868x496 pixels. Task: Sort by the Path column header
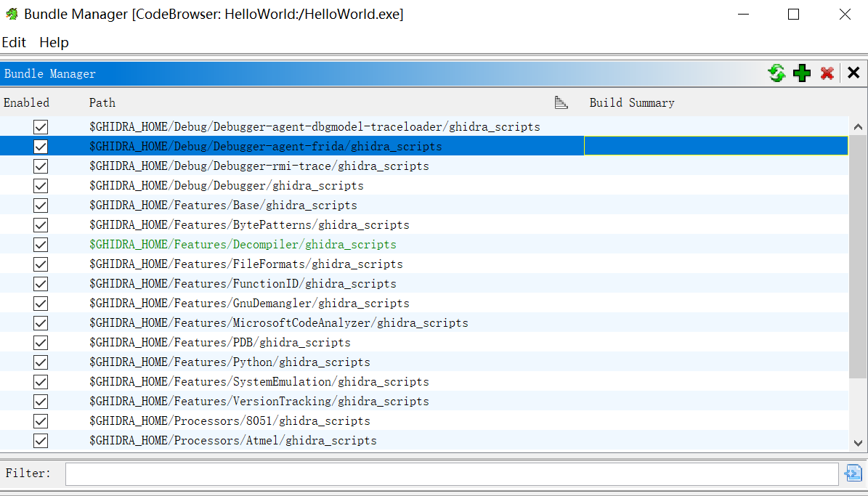102,102
